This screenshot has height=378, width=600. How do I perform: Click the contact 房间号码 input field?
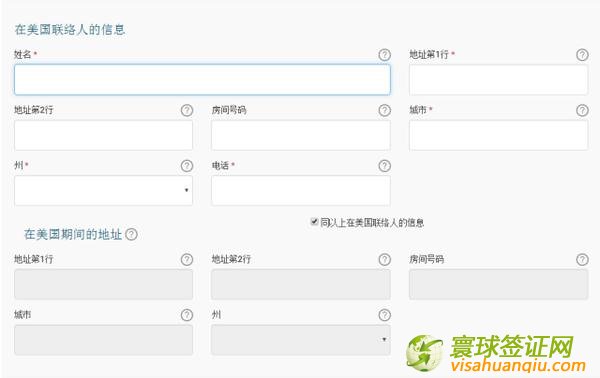301,135
